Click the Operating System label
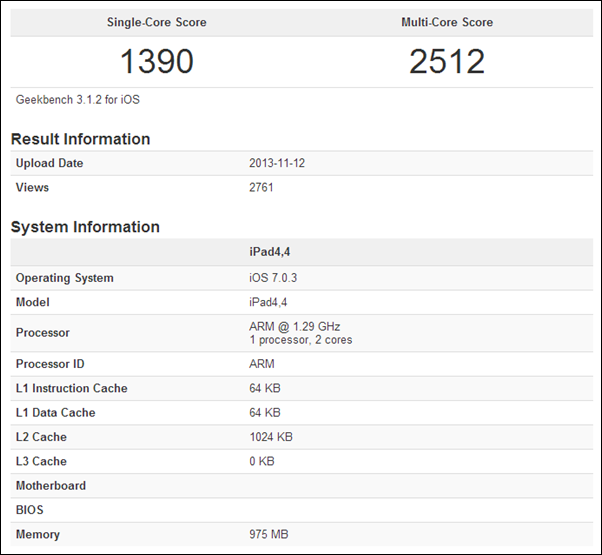 [x=64, y=278]
